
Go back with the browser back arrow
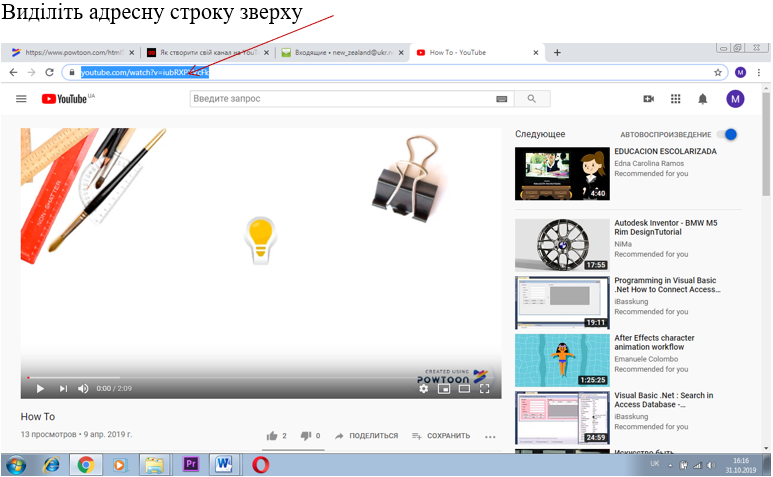[x=13, y=72]
